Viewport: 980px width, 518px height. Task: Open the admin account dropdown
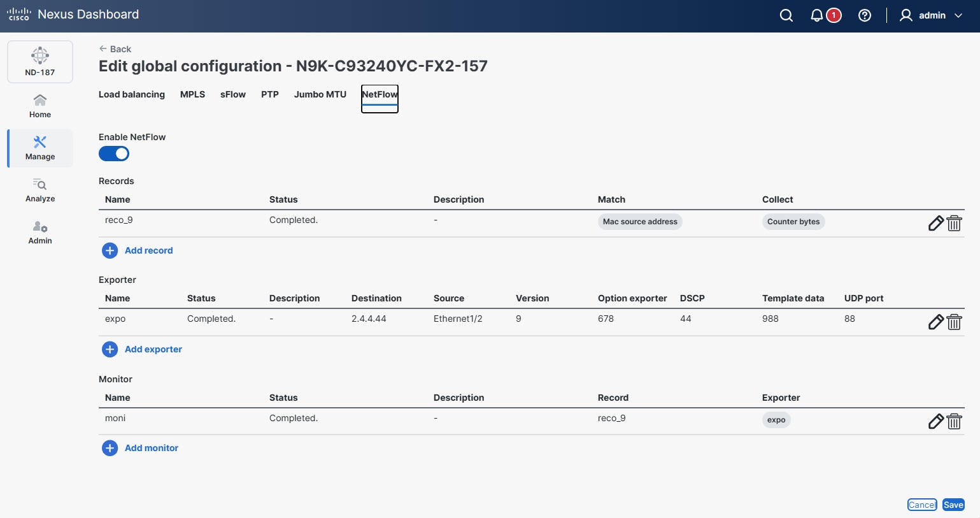pos(931,15)
